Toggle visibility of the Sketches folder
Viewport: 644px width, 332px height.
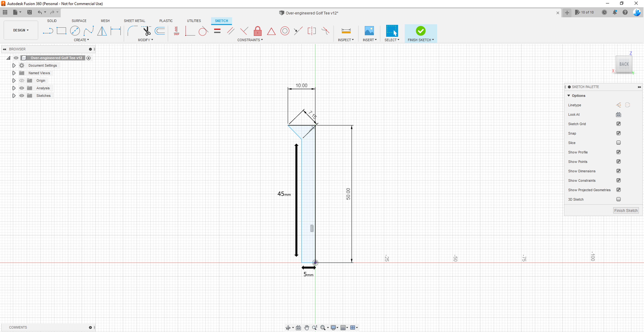22,95
